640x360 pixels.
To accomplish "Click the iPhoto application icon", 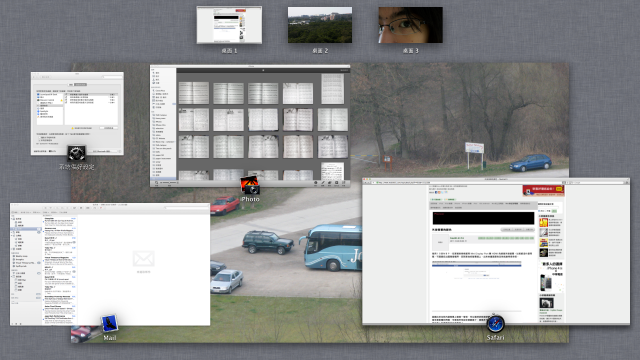I will 250,186.
